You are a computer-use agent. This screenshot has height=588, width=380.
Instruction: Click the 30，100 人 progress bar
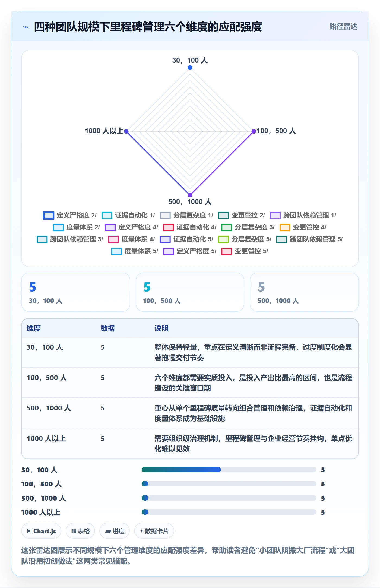pos(229,470)
